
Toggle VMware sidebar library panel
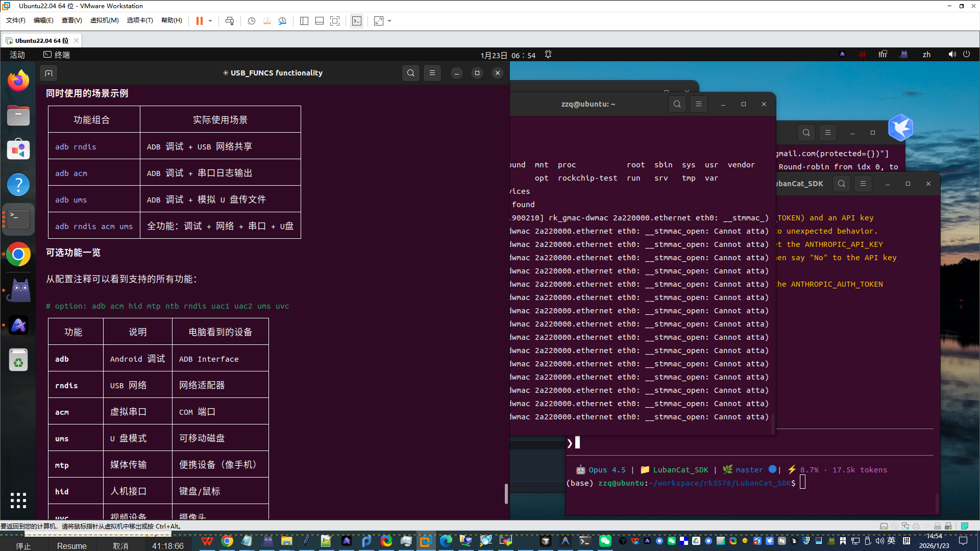(304, 21)
